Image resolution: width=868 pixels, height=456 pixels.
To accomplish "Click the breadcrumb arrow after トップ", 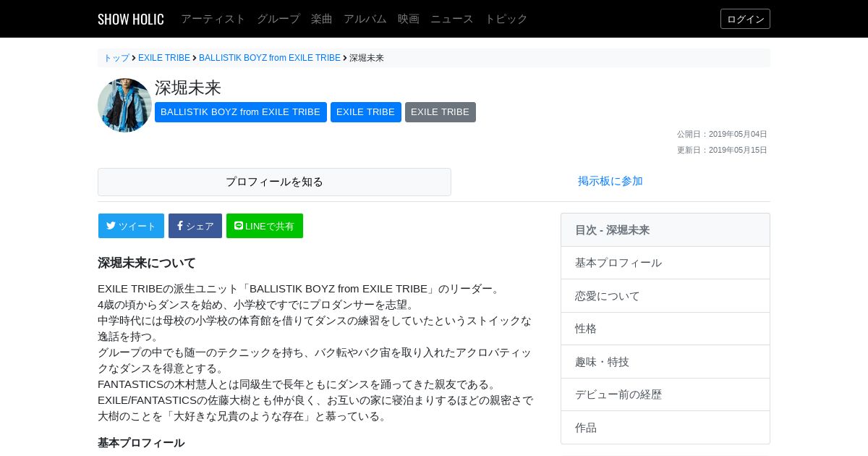I will [134, 58].
